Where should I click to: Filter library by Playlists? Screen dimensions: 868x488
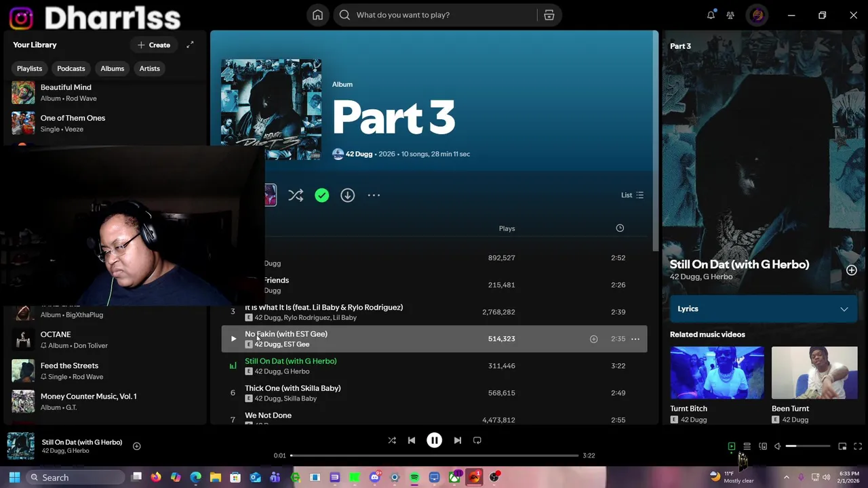[x=29, y=68]
